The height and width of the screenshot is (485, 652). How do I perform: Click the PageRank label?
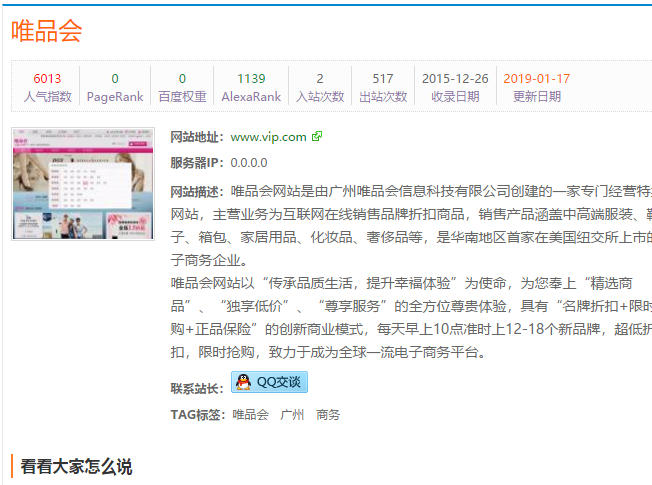(x=115, y=97)
